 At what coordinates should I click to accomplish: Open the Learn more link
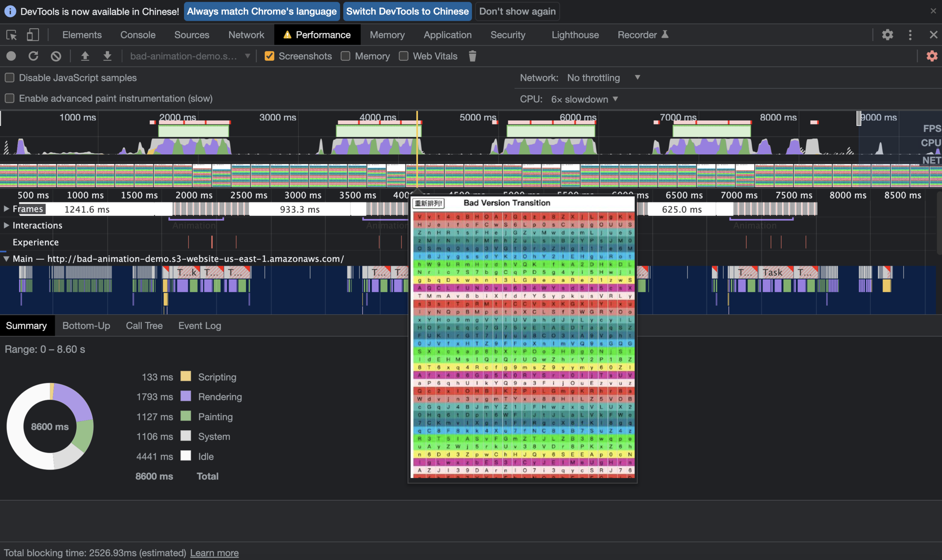(x=214, y=553)
